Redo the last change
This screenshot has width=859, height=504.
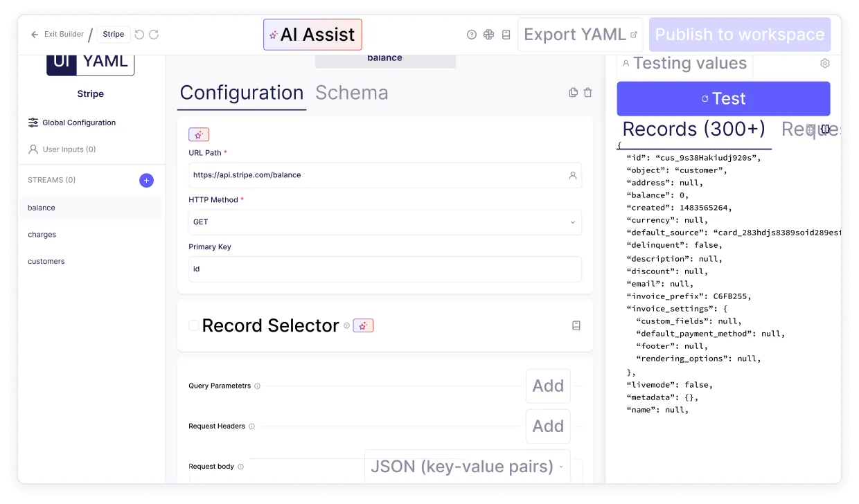coord(154,35)
